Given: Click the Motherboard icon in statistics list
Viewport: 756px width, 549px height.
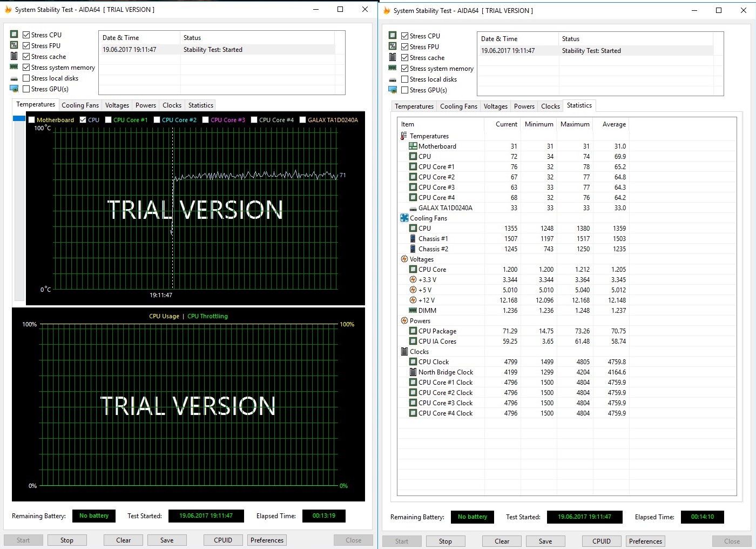Looking at the screenshot, I should (413, 146).
